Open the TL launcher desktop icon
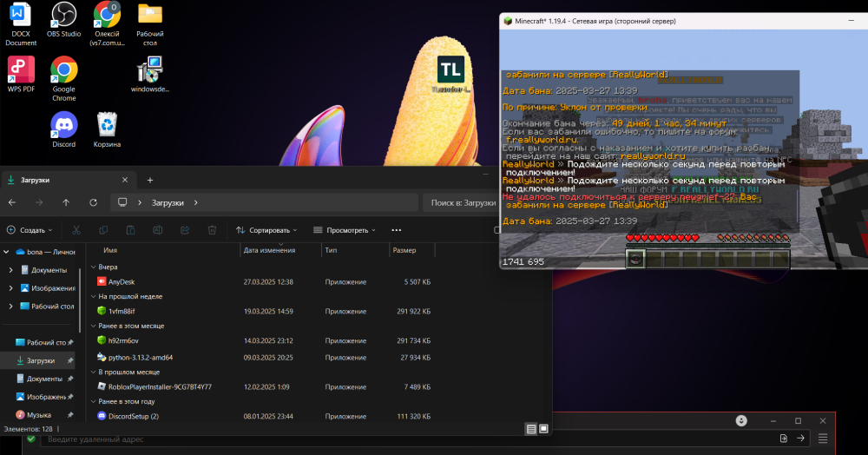Viewport: 868px width, 455px height. [450, 74]
